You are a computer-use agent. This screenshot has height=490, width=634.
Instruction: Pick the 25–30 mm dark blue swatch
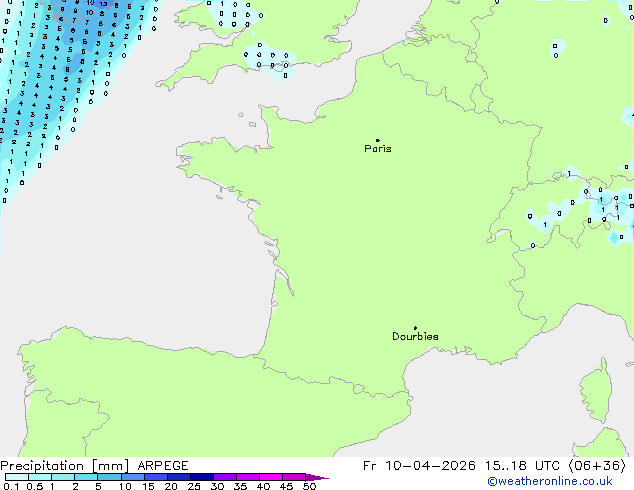[201, 477]
